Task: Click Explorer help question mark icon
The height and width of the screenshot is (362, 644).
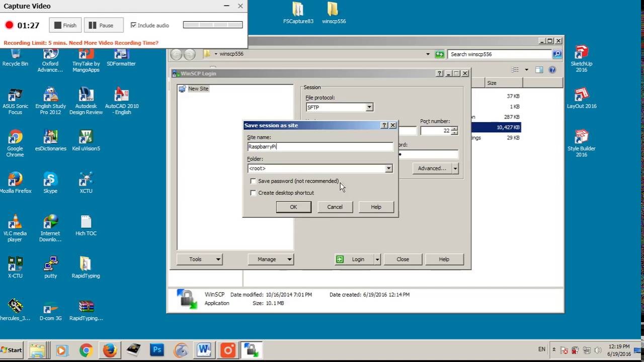Action: [x=552, y=70]
